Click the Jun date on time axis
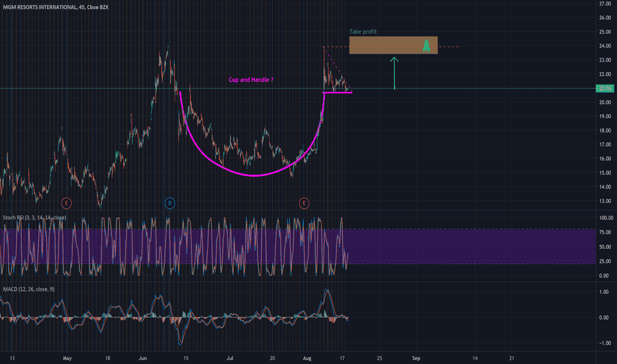The image size is (617, 364). tap(143, 359)
